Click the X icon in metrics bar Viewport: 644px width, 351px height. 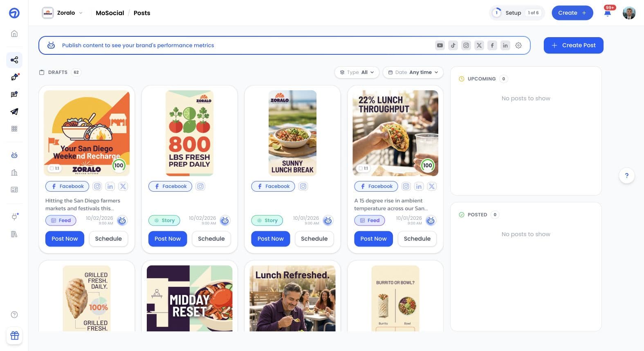click(479, 45)
